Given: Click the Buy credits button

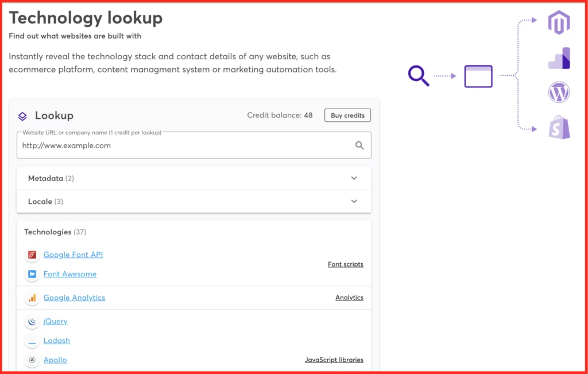Looking at the screenshot, I should (x=347, y=115).
